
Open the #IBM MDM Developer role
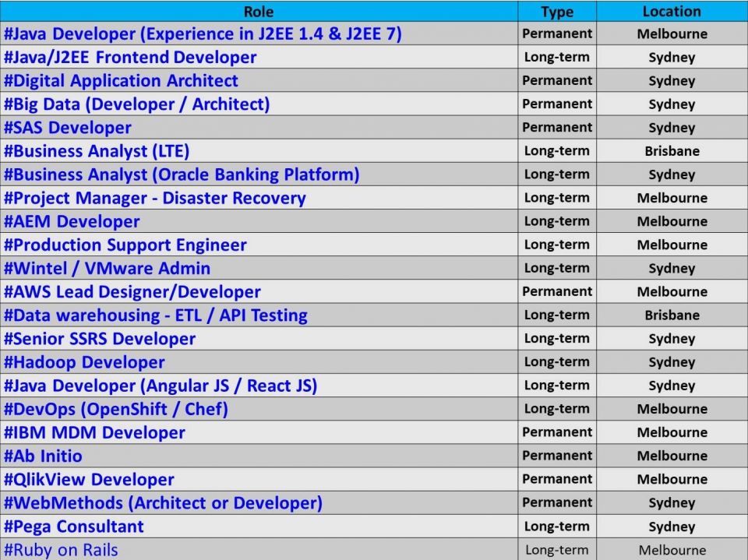[x=94, y=432]
